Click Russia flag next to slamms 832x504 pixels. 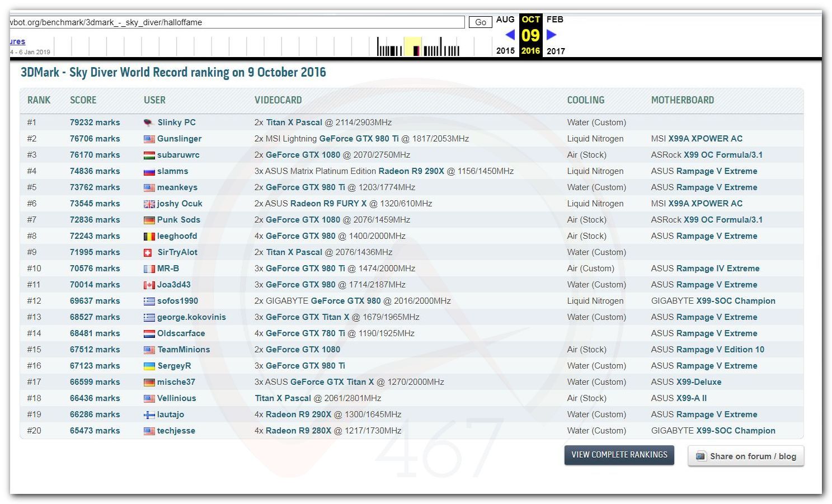[x=149, y=171]
